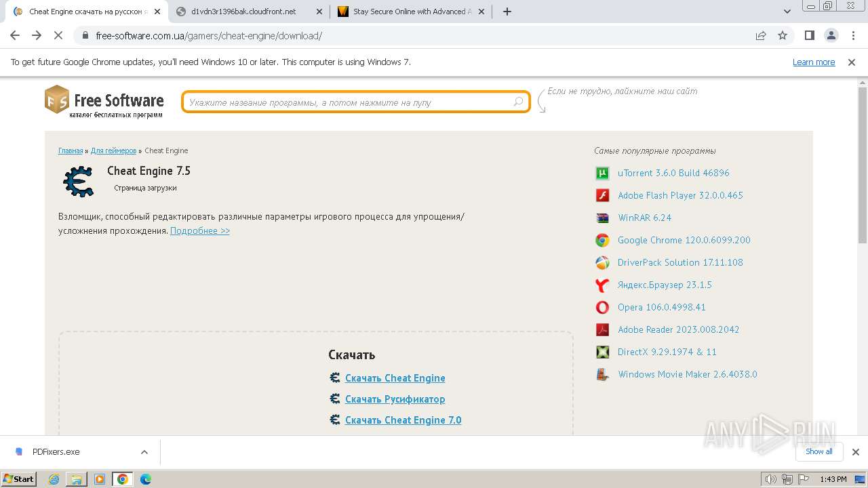Open the Free Software site logo
The height and width of the screenshot is (488, 868).
click(104, 102)
